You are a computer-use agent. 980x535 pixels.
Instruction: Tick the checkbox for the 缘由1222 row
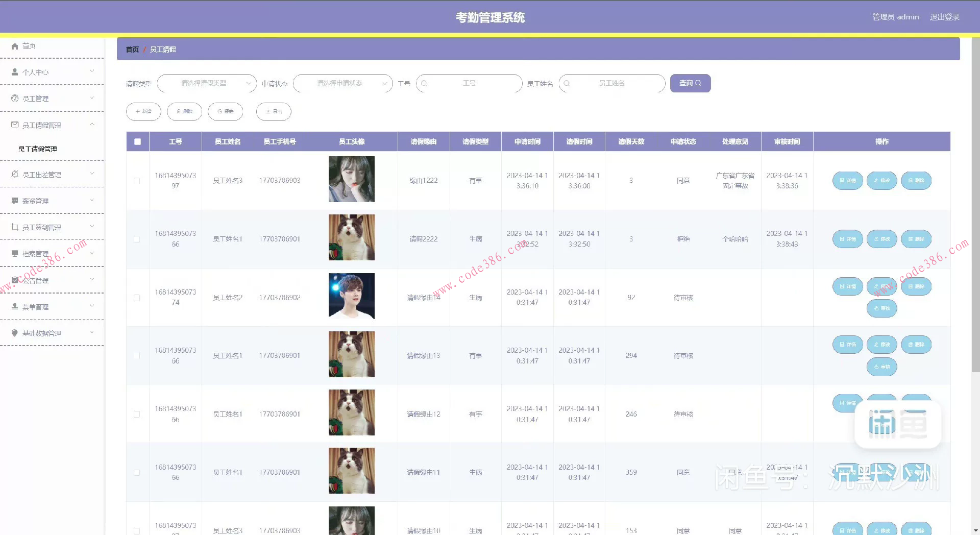point(137,181)
